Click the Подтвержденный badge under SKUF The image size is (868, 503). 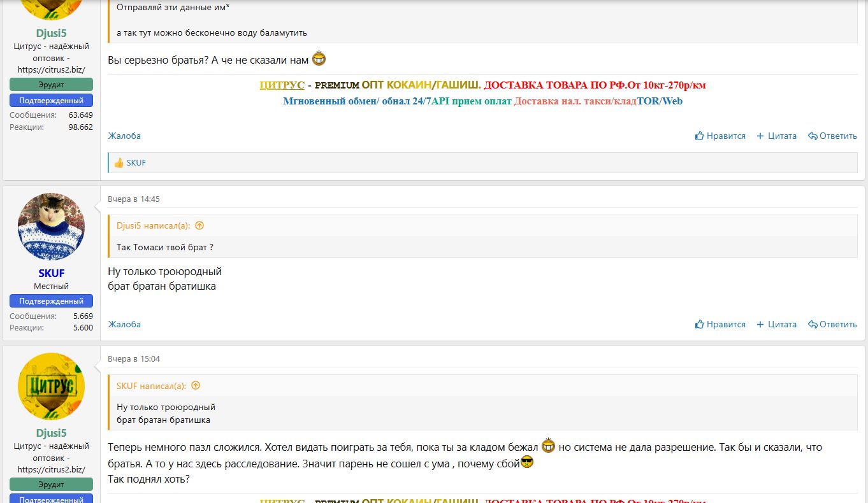(51, 301)
